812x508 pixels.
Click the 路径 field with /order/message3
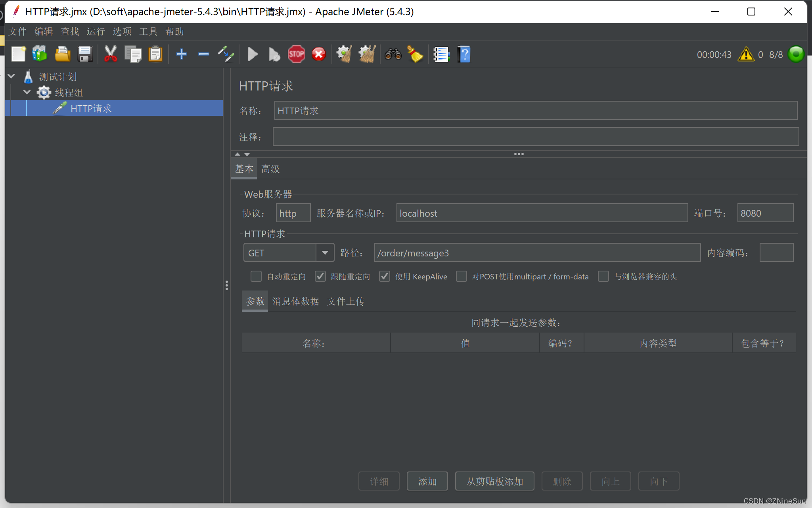pos(537,252)
